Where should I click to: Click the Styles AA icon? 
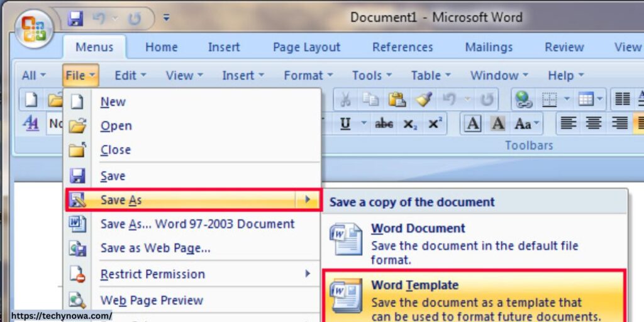pyautogui.click(x=31, y=123)
